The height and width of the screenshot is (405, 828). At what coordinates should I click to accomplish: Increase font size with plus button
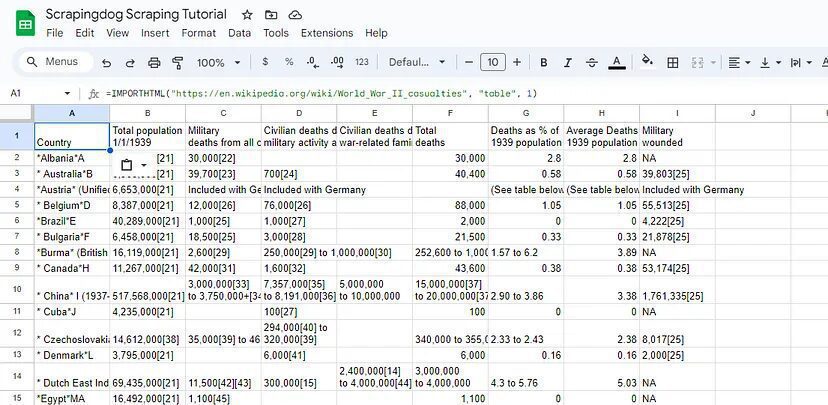(x=518, y=63)
